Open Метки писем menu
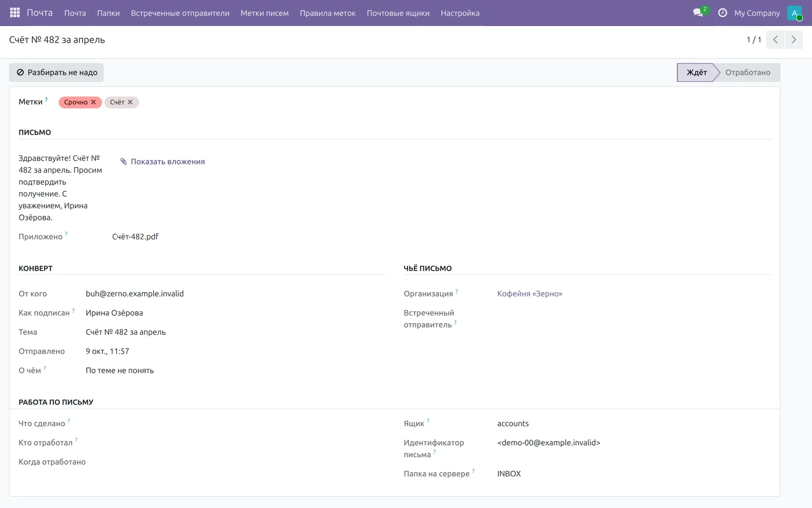This screenshot has height=508, width=812. [264, 13]
